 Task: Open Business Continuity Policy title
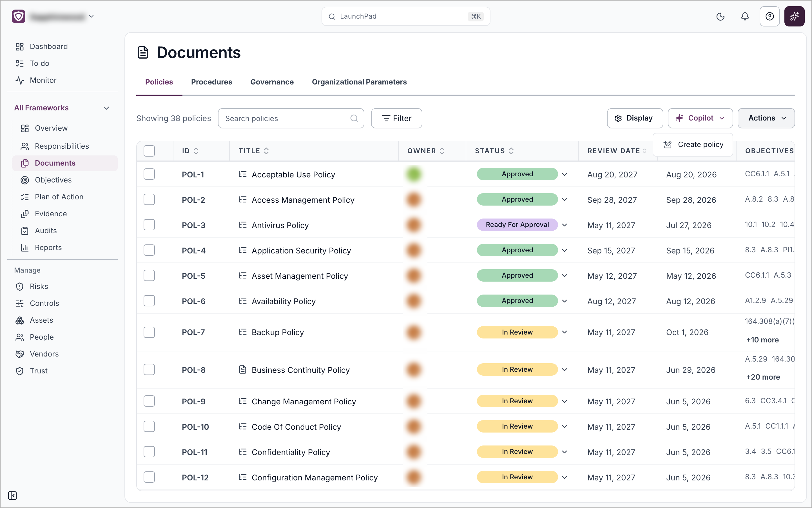[x=301, y=370]
